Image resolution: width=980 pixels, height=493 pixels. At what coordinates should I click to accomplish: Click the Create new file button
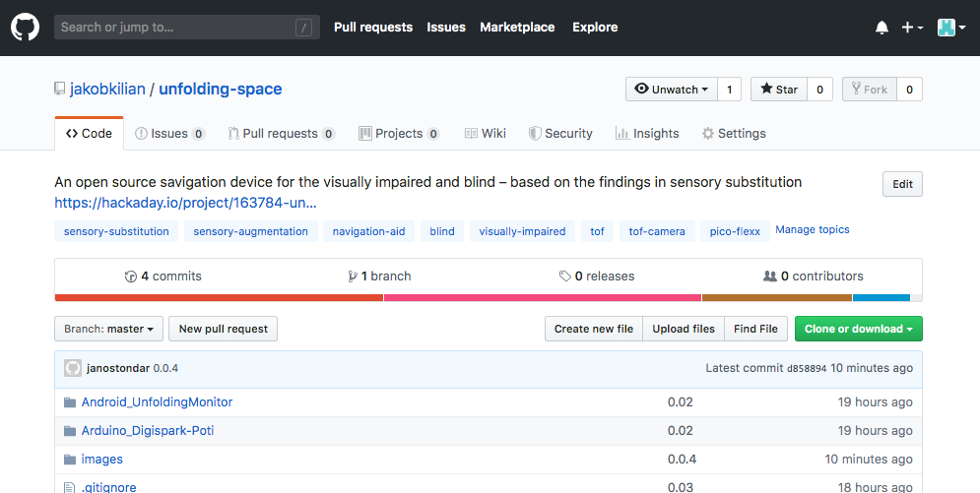(x=594, y=329)
